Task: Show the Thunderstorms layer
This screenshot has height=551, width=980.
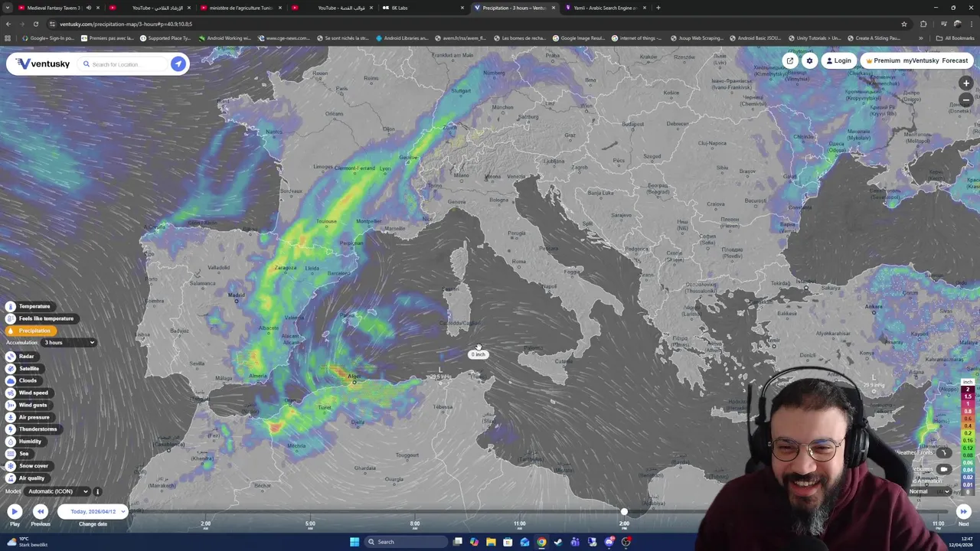Action: (33, 429)
